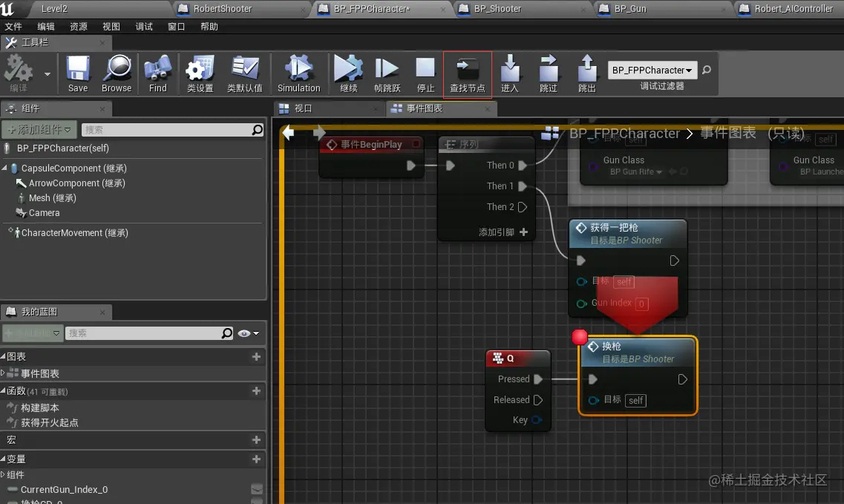Switch to 视口 viewport tab
Image resolution: width=844 pixels, height=504 pixels.
pyautogui.click(x=329, y=108)
